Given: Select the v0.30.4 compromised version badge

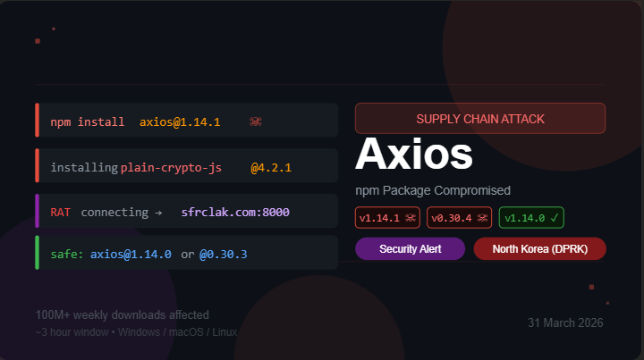Looking at the screenshot, I should coord(459,218).
